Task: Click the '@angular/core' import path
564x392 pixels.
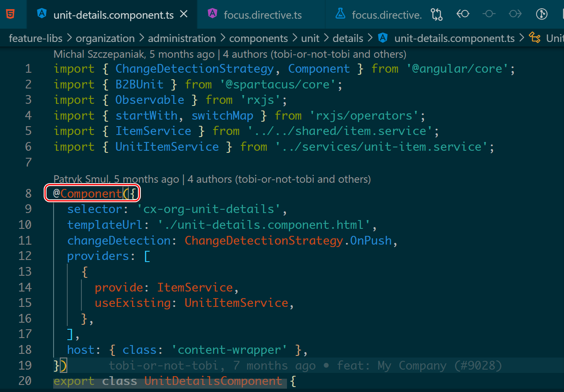Action: pyautogui.click(x=457, y=69)
